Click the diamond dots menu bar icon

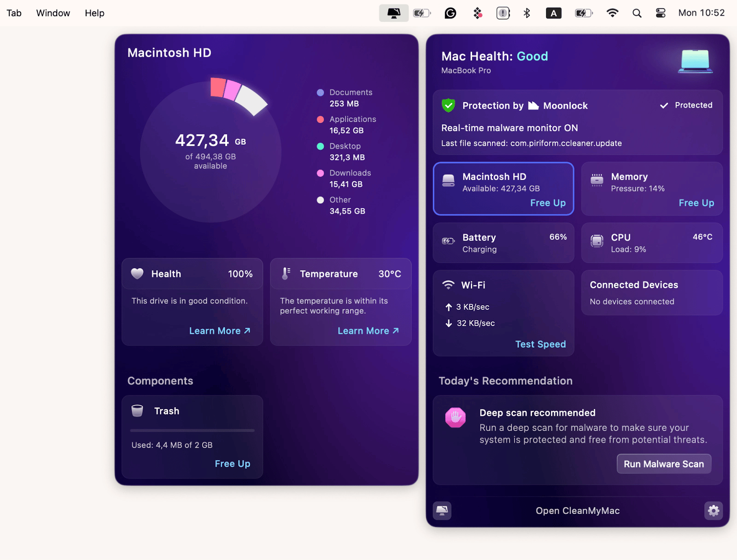click(x=478, y=13)
